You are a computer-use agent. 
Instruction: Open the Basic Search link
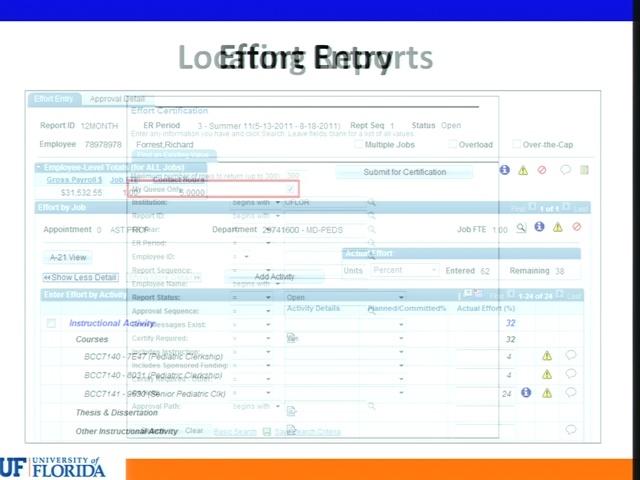point(235,432)
